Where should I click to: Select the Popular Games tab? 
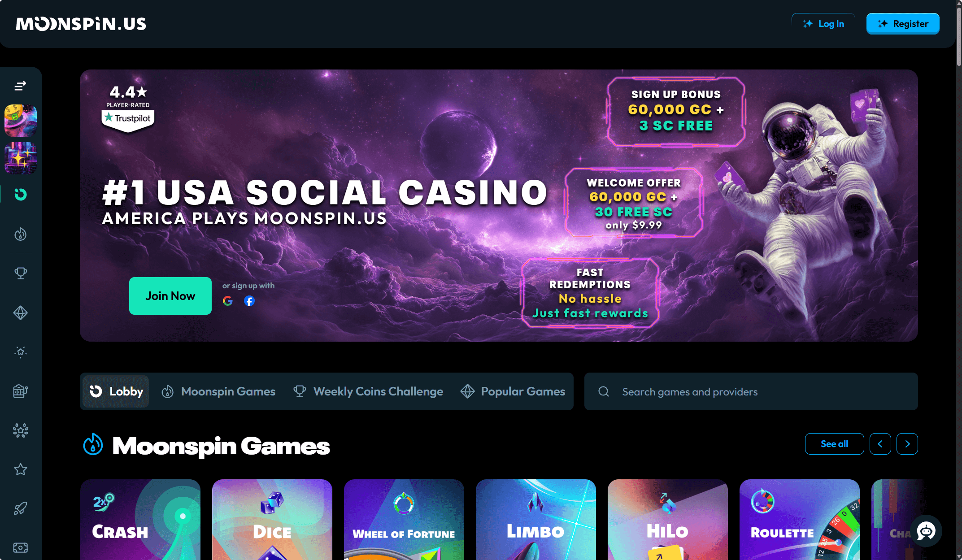click(513, 391)
